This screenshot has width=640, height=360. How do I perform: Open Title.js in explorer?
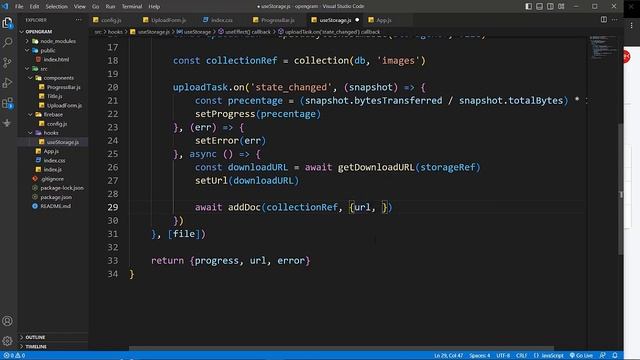click(x=54, y=96)
